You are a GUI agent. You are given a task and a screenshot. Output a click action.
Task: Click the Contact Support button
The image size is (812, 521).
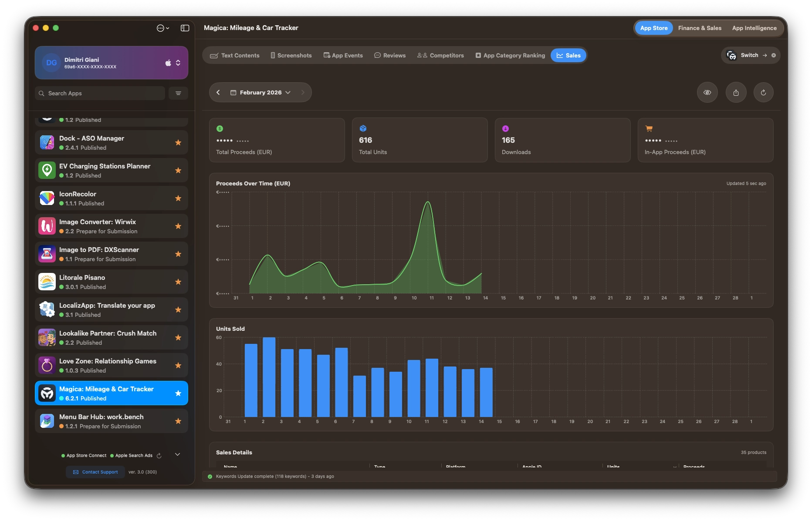click(x=95, y=472)
